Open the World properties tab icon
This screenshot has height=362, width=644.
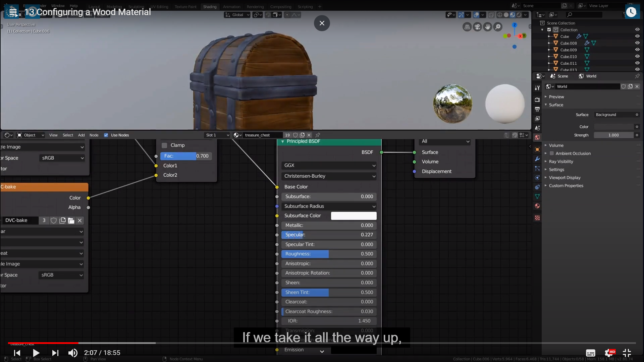[x=537, y=137]
